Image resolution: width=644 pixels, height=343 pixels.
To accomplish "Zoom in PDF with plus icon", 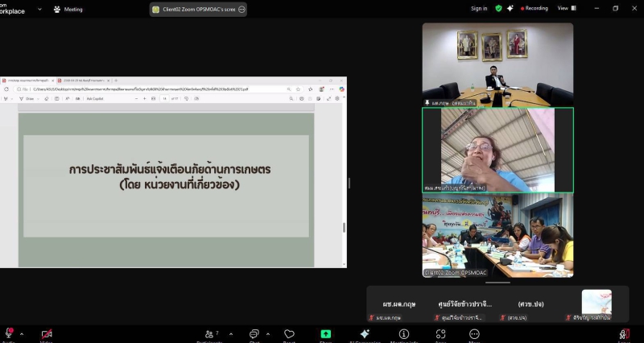I will point(145,98).
